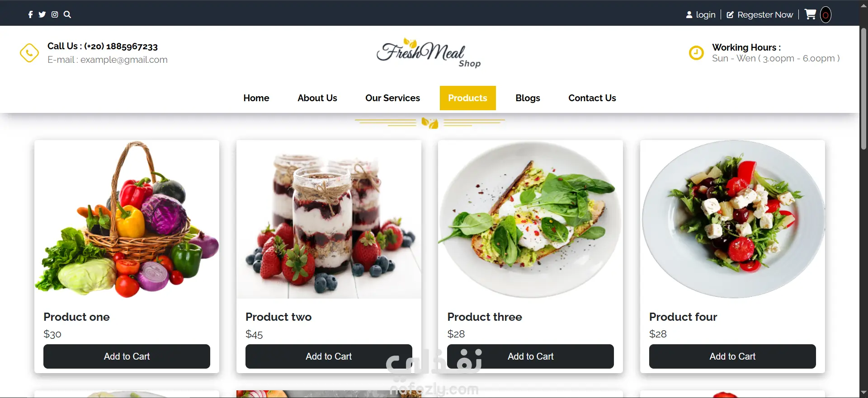
Task: Open the Facebook icon link
Action: [x=30, y=14]
